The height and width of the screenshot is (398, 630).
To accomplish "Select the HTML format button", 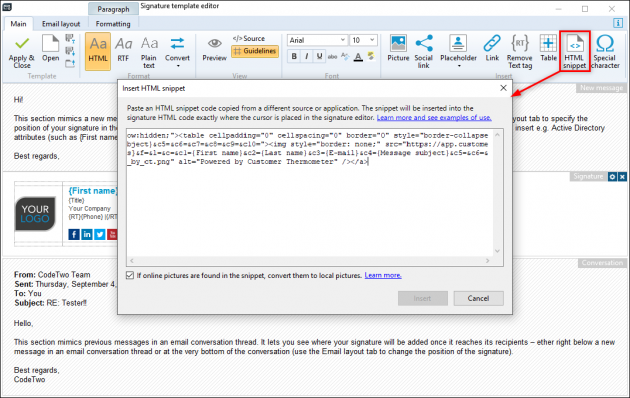I will coord(98,51).
